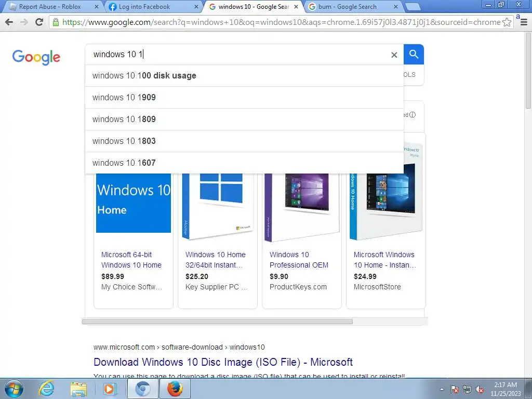Reload the page with refresh icon
532x399 pixels.
pos(39,22)
